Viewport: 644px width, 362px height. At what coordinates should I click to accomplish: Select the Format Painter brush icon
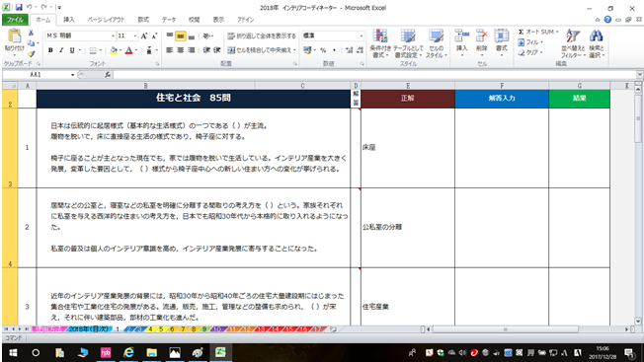coord(32,53)
